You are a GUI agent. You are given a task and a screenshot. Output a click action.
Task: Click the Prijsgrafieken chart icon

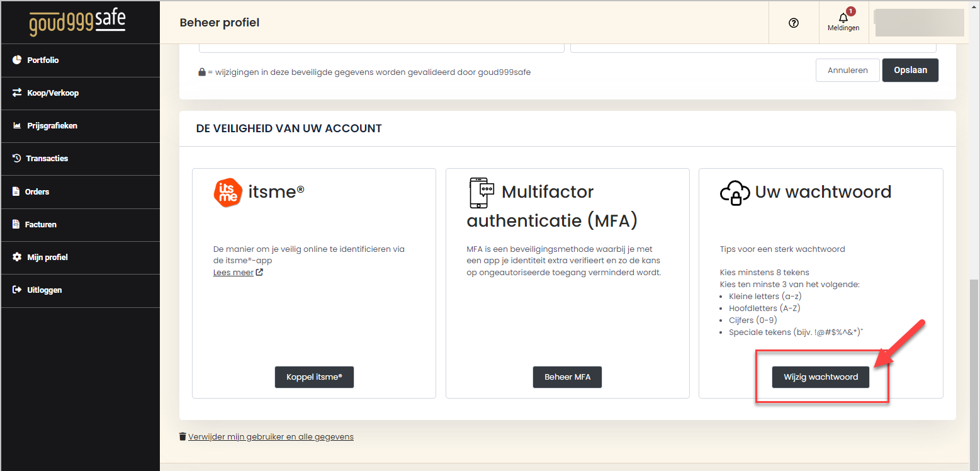pyautogui.click(x=17, y=125)
